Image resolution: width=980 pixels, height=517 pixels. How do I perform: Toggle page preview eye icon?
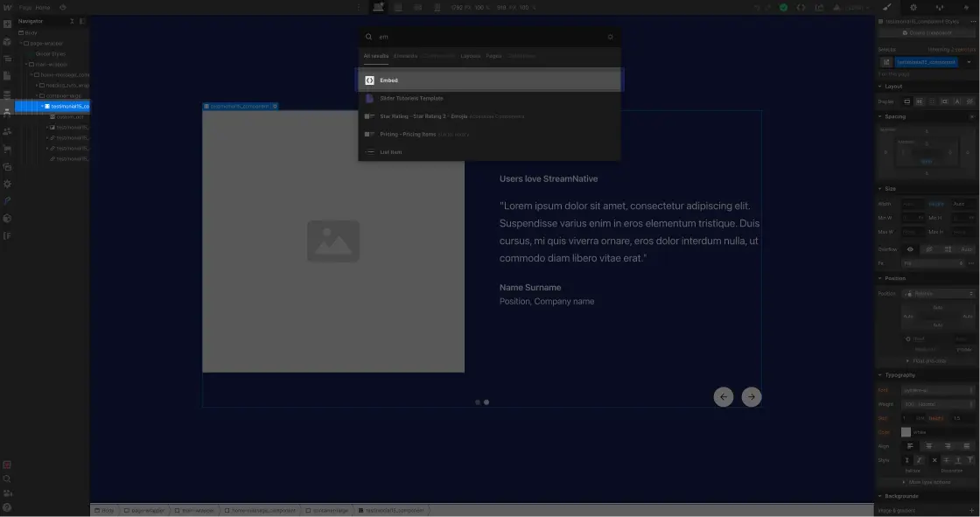62,8
